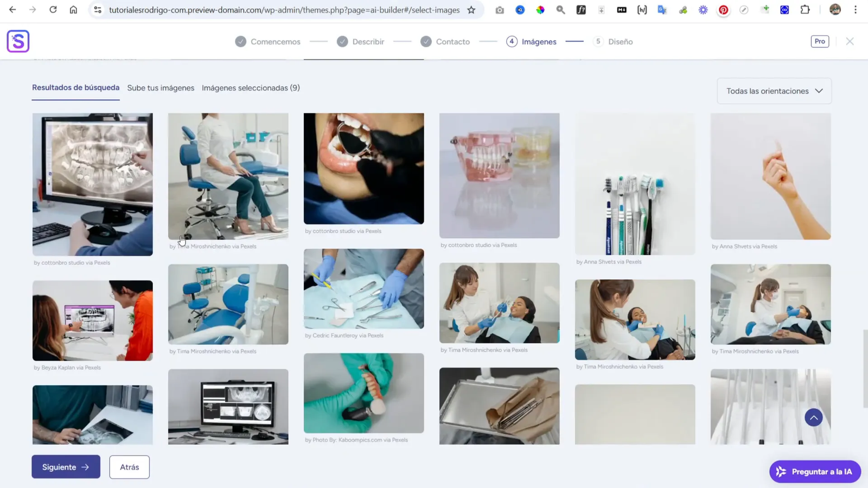Screen dimensions: 868x488
Task: Reload the page with the refresh icon
Action: 53,9
